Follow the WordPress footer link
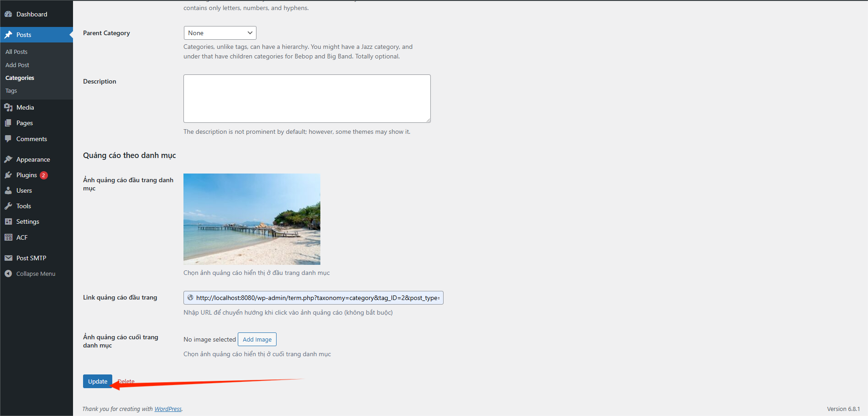Viewport: 868px width, 416px height. [x=168, y=409]
